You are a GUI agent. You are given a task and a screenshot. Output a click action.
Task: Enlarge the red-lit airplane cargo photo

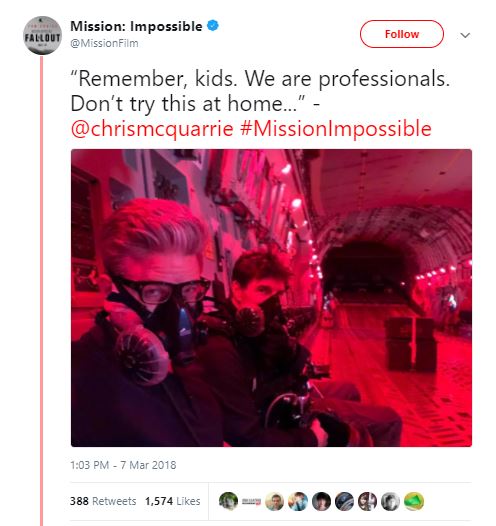point(271,298)
